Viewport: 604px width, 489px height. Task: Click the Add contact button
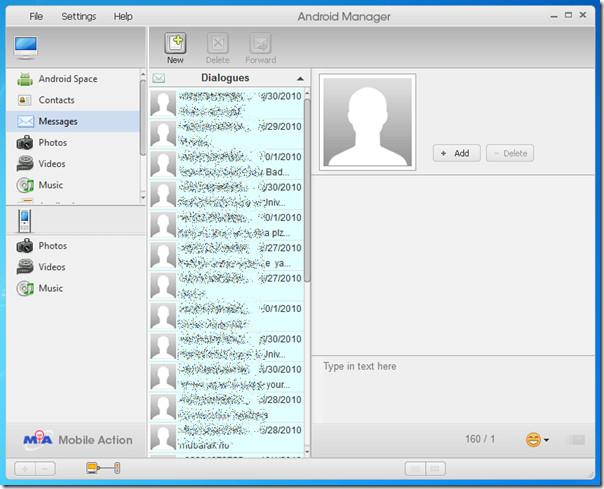(456, 153)
